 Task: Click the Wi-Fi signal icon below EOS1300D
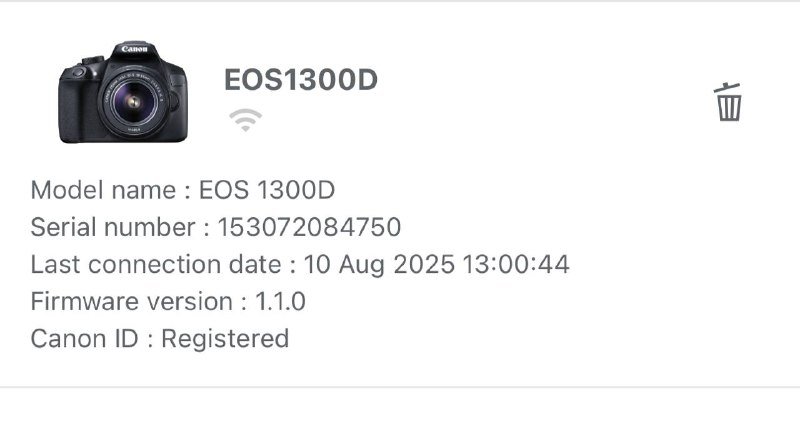[245, 120]
